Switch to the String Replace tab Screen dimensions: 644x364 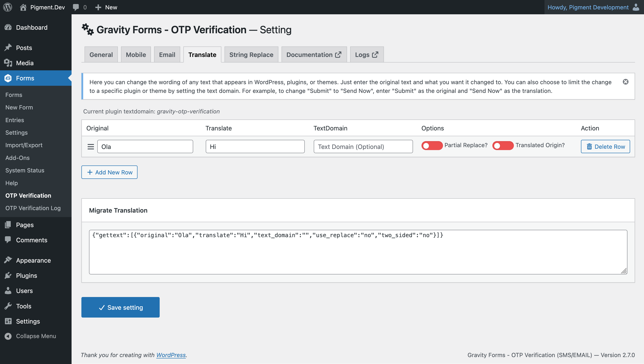[251, 54]
